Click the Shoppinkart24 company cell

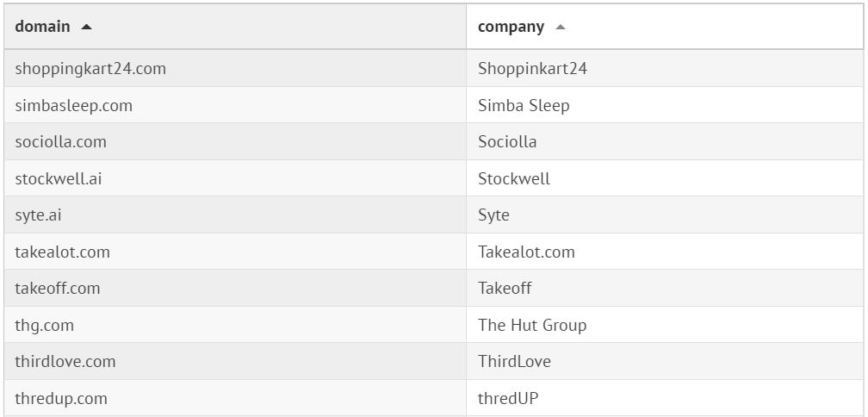532,69
